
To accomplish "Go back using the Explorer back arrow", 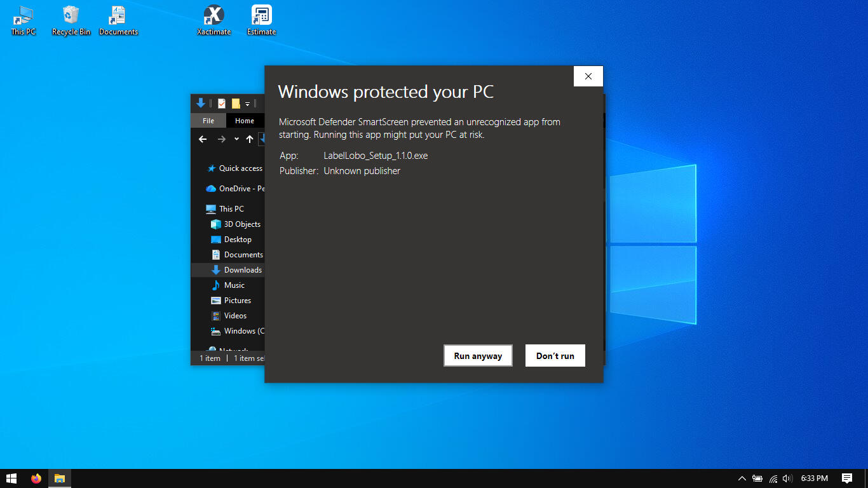I will pyautogui.click(x=203, y=139).
